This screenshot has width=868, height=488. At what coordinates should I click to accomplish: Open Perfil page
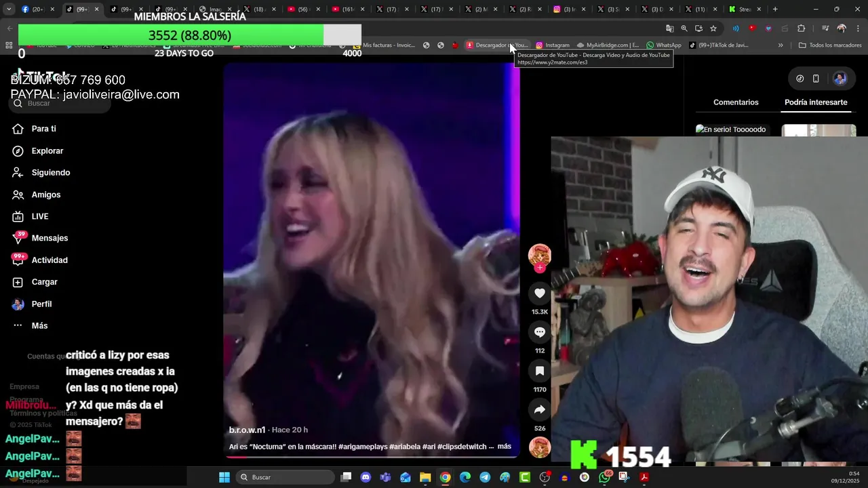click(41, 304)
